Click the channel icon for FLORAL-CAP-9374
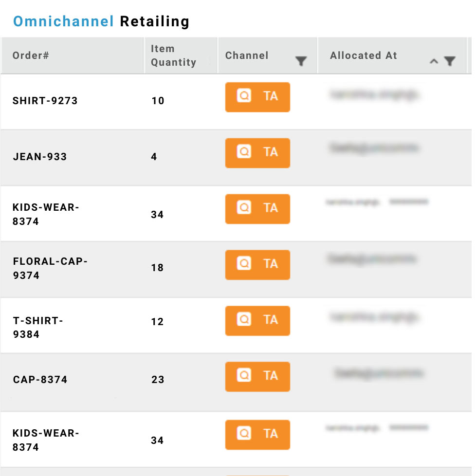This screenshot has width=476, height=476. pos(244,263)
